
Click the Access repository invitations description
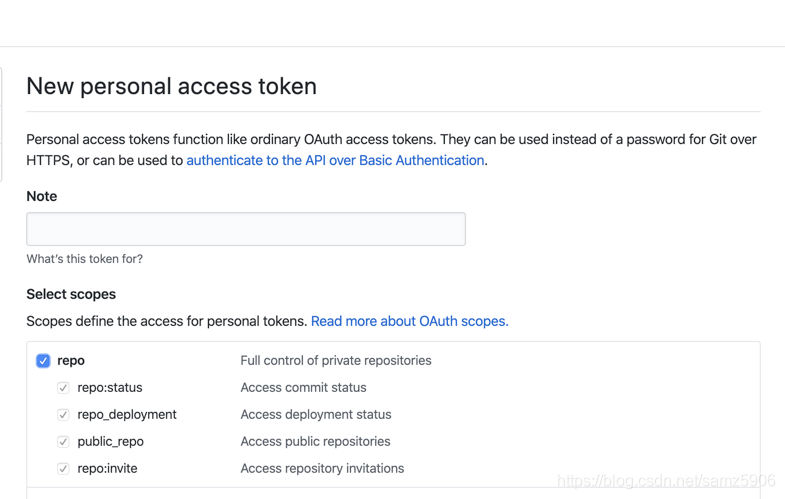[322, 469]
